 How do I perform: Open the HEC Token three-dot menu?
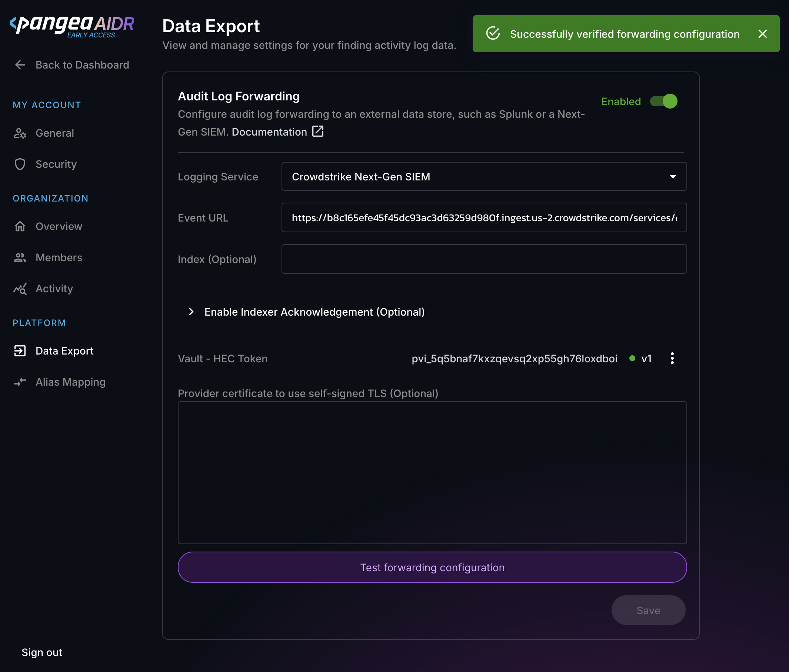672,359
